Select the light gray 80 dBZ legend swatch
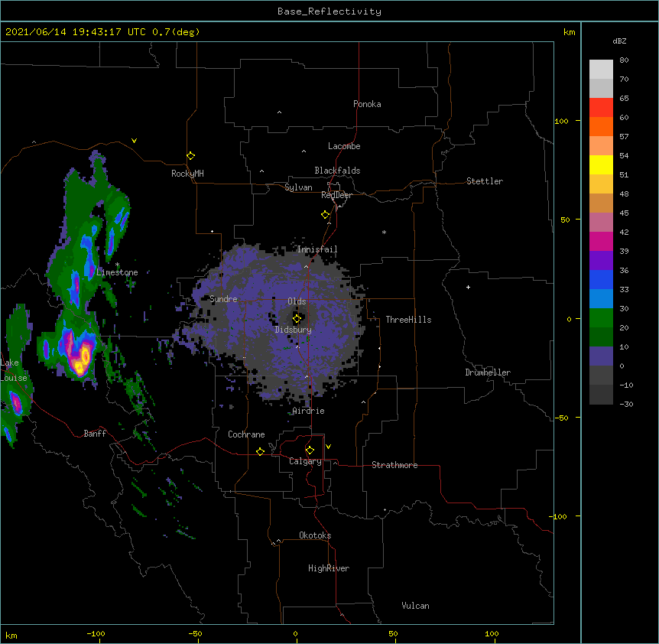659x644 pixels. (601, 70)
